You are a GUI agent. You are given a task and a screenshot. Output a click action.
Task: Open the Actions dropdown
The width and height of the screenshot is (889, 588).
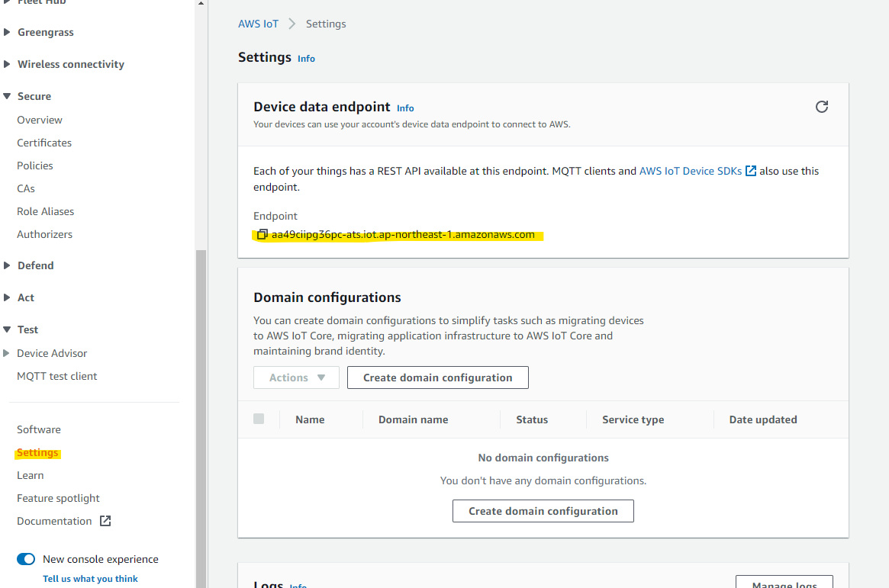(x=296, y=378)
